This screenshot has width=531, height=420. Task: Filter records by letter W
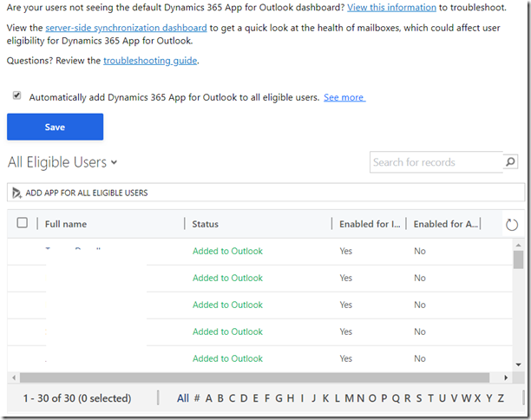coord(466,398)
